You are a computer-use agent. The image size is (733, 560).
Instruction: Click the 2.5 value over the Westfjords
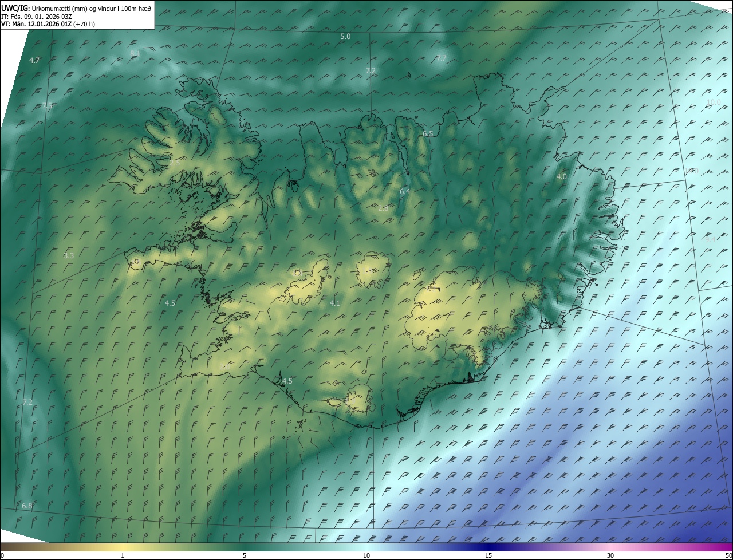tap(175, 163)
